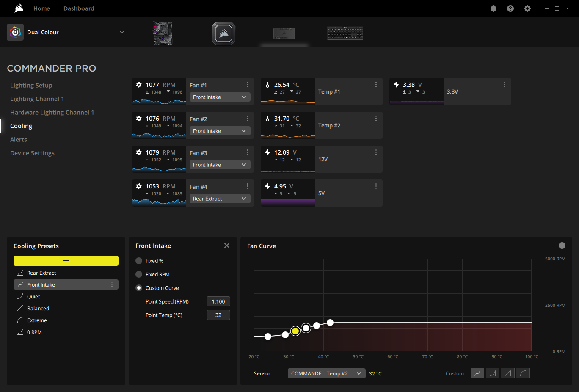Open Fan #3 three-dot options menu
The height and width of the screenshot is (392, 579).
(247, 152)
